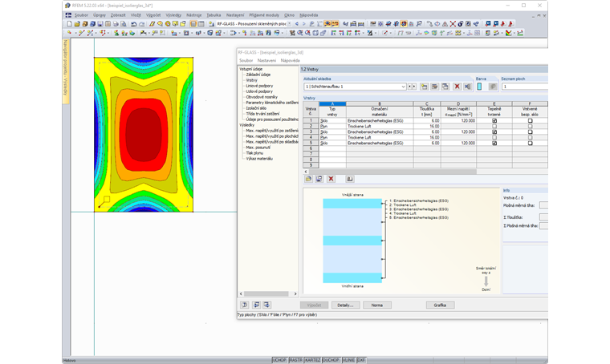
Task: Toggle KARTEZ mode in status bar
Action: tap(312, 360)
